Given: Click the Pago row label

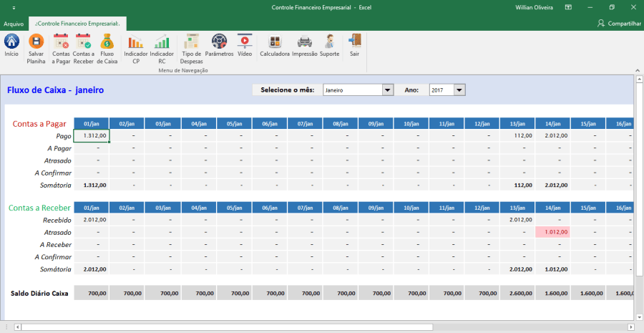Looking at the screenshot, I should coord(64,136).
